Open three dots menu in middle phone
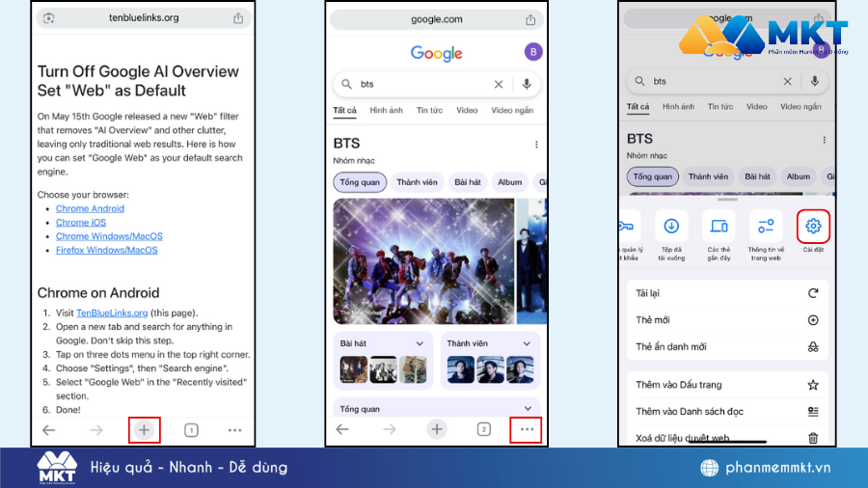The image size is (868, 488). (x=527, y=429)
